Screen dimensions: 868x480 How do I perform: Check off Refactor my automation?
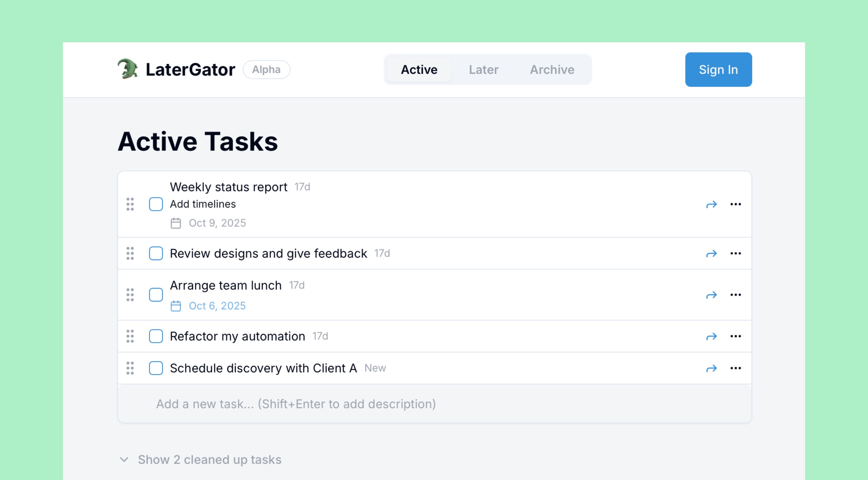156,336
